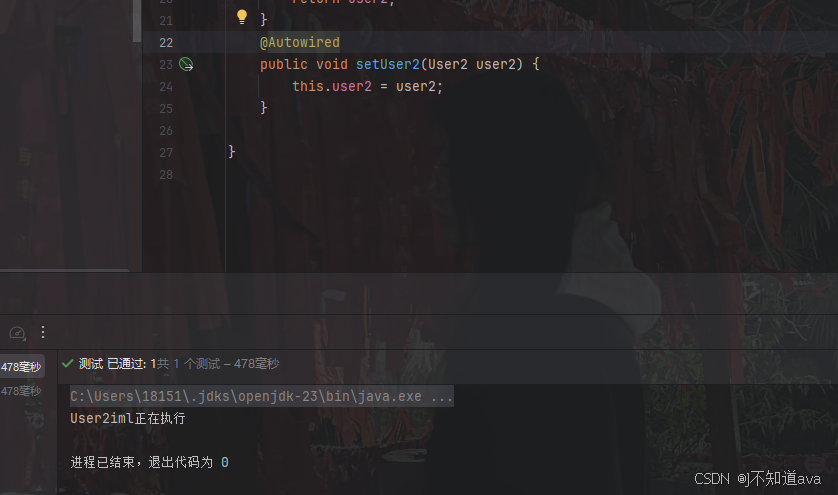838x495 pixels.
Task: Click the green test-passed checkmark icon
Action: pos(67,363)
